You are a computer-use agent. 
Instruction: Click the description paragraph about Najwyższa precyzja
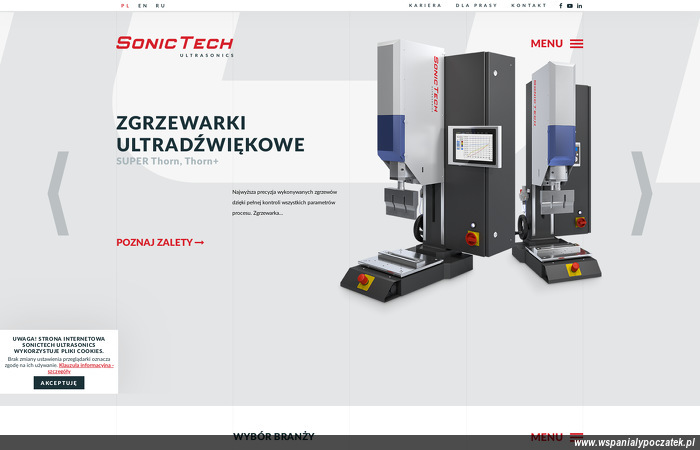coord(284,202)
